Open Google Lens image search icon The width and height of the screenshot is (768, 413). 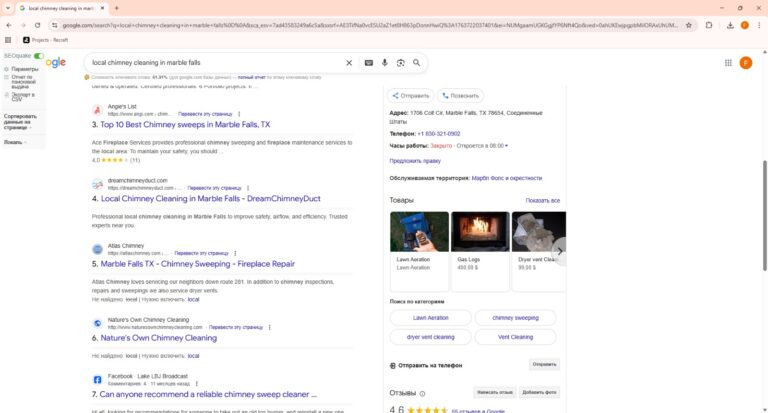pos(400,63)
